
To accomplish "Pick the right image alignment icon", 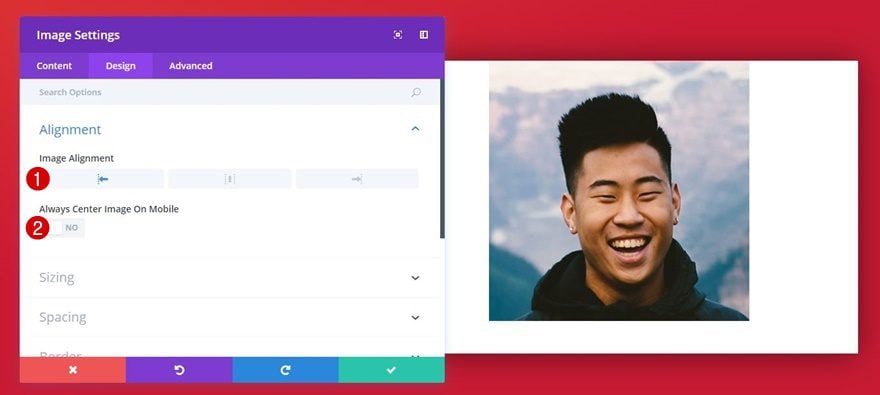I will coord(357,179).
